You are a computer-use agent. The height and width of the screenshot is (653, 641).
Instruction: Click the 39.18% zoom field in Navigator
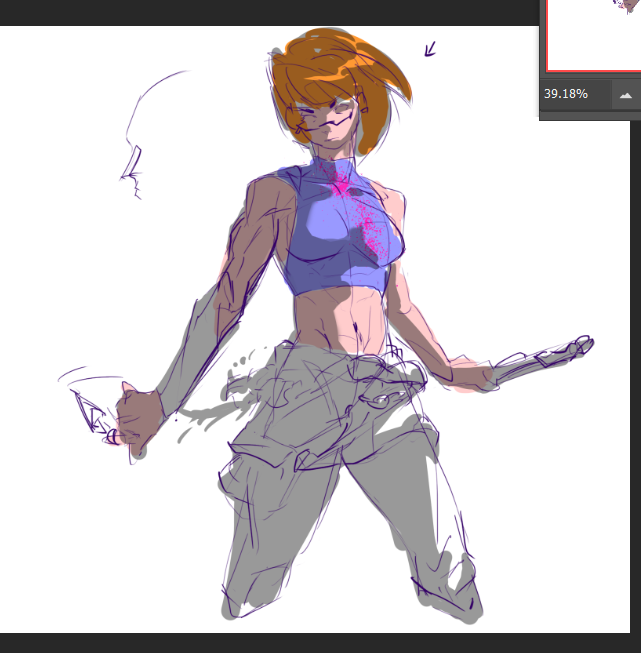click(x=576, y=94)
